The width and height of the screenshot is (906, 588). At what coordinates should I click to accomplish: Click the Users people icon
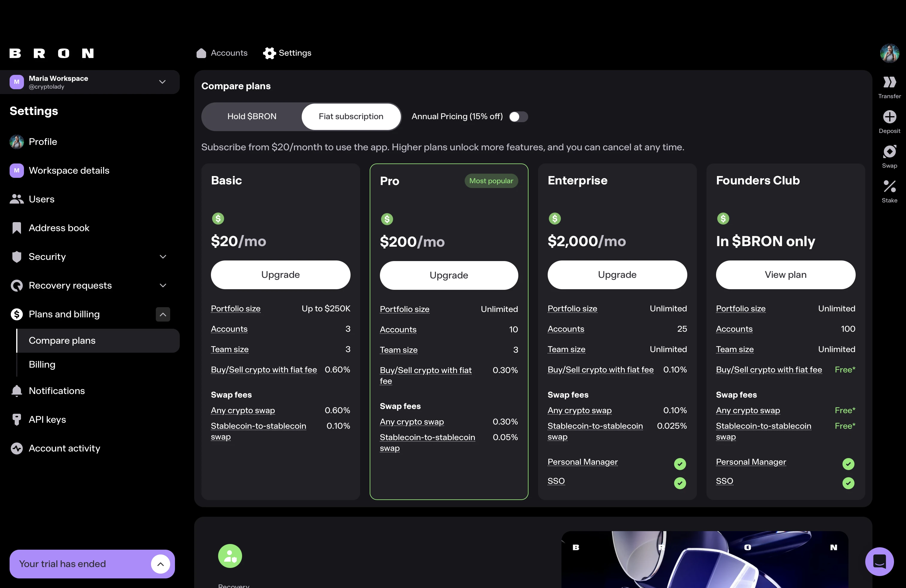tap(17, 199)
